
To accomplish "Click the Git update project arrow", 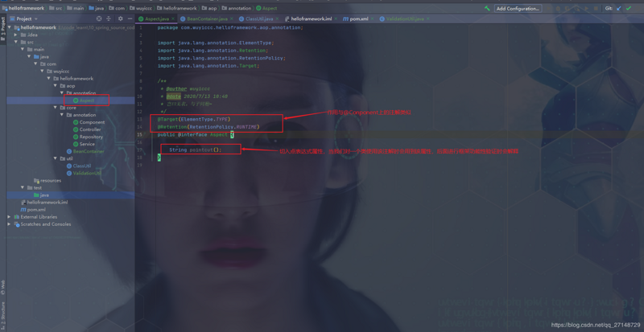I will click(x=618, y=8).
